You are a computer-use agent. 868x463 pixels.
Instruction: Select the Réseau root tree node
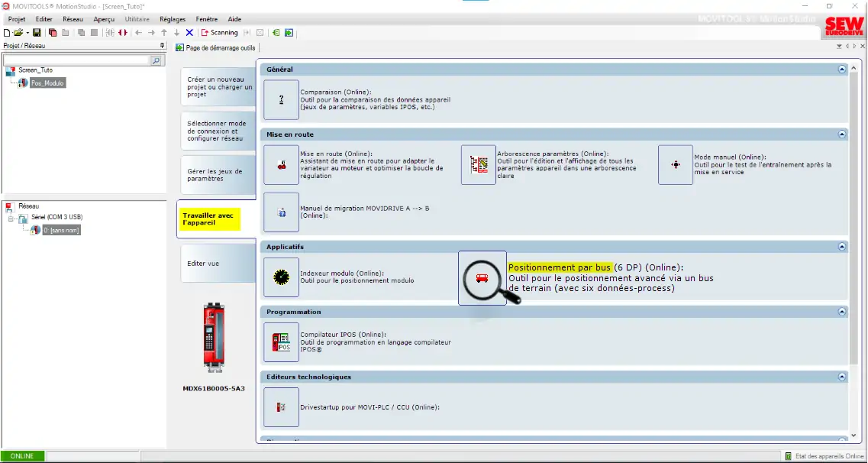click(29, 206)
